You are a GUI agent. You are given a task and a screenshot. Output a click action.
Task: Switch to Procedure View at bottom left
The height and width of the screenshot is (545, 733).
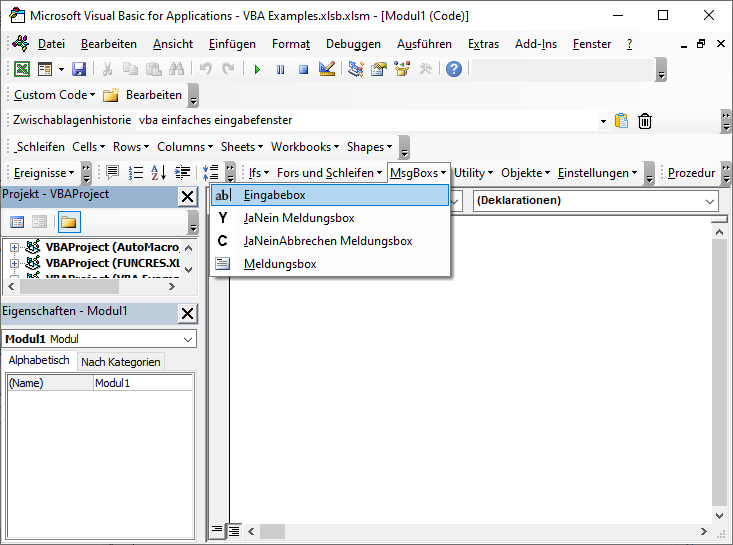coord(217,530)
